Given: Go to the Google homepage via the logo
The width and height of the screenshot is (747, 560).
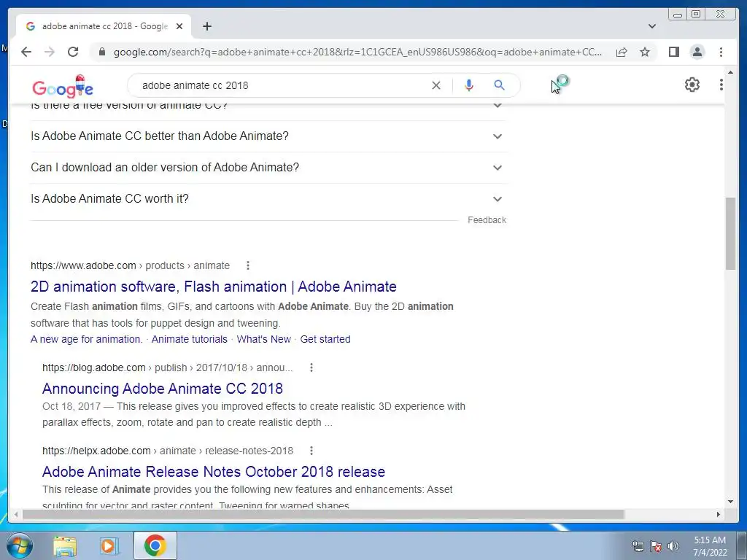Looking at the screenshot, I should (63, 86).
